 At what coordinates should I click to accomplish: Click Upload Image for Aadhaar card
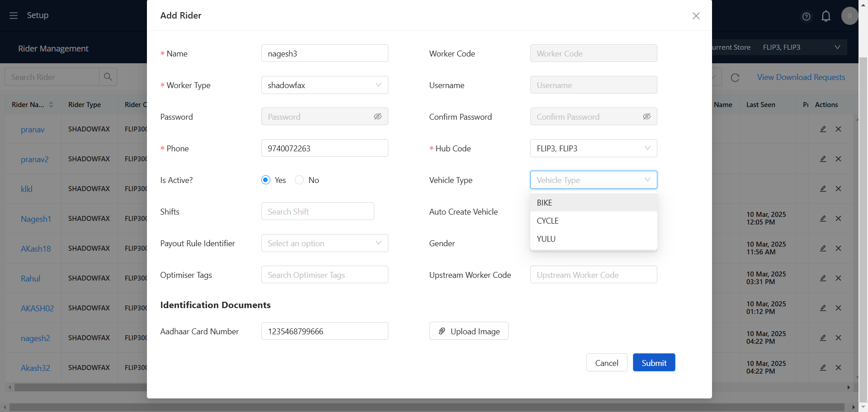[469, 331]
